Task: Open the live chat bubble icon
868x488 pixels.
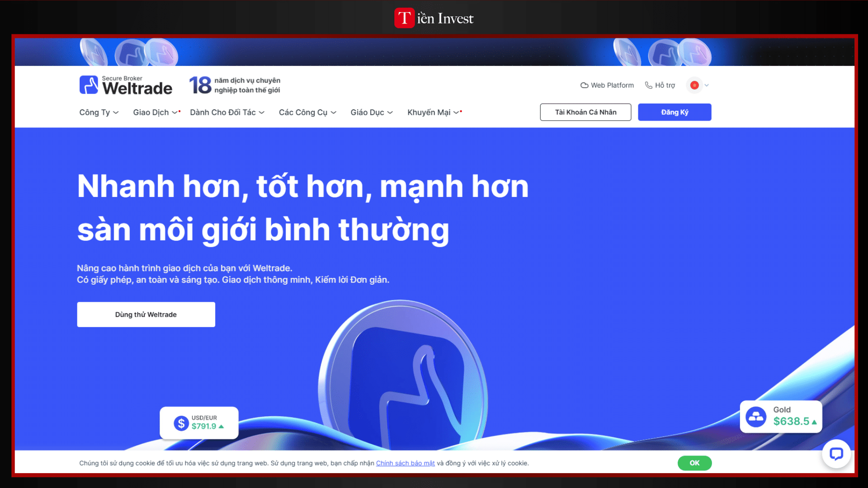Action: click(x=836, y=454)
